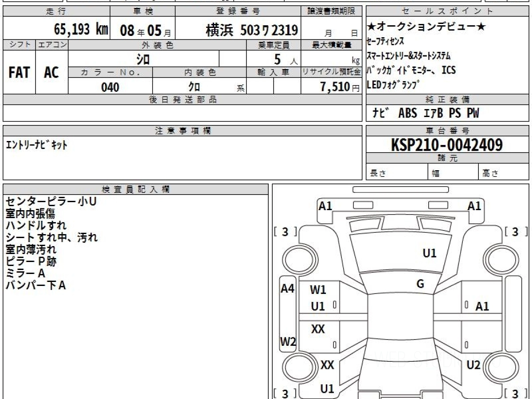Screen dimensions: 532x399
Task: Click the エントリーナビキット note entry
Action: (36, 145)
